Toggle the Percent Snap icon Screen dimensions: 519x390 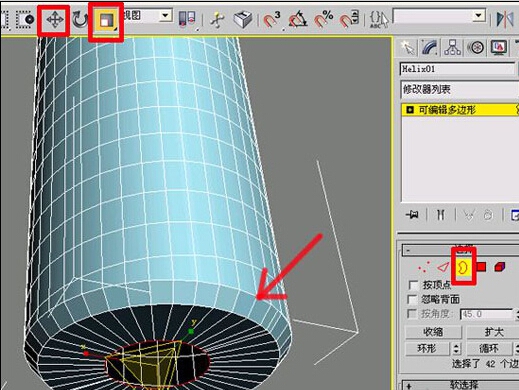pos(324,19)
